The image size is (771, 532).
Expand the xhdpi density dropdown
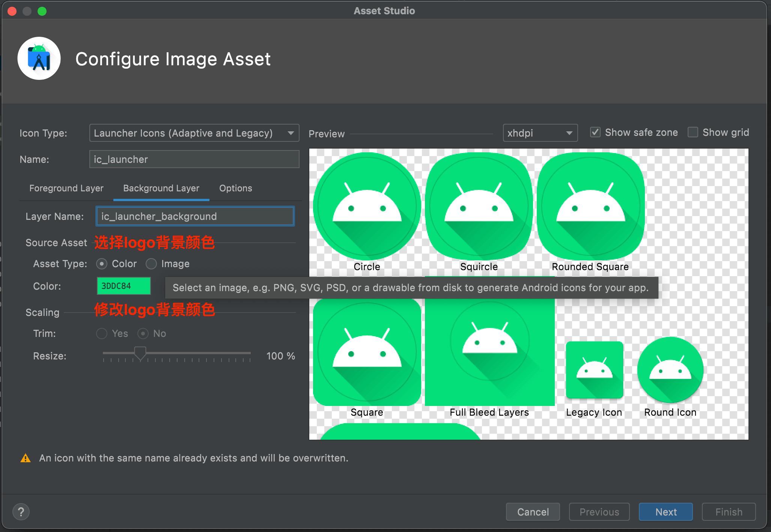pyautogui.click(x=540, y=133)
